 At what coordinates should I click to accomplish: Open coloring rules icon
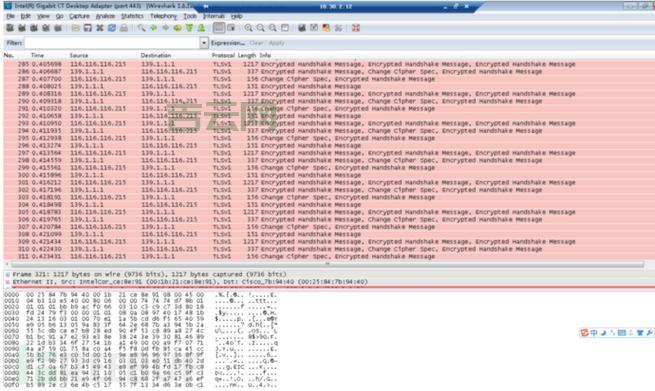click(x=326, y=28)
